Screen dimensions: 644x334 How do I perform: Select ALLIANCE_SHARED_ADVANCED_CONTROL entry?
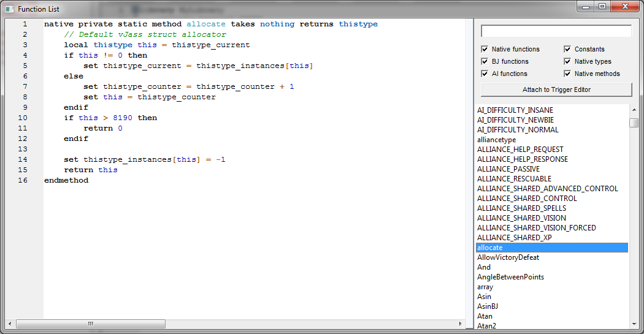click(x=551, y=189)
